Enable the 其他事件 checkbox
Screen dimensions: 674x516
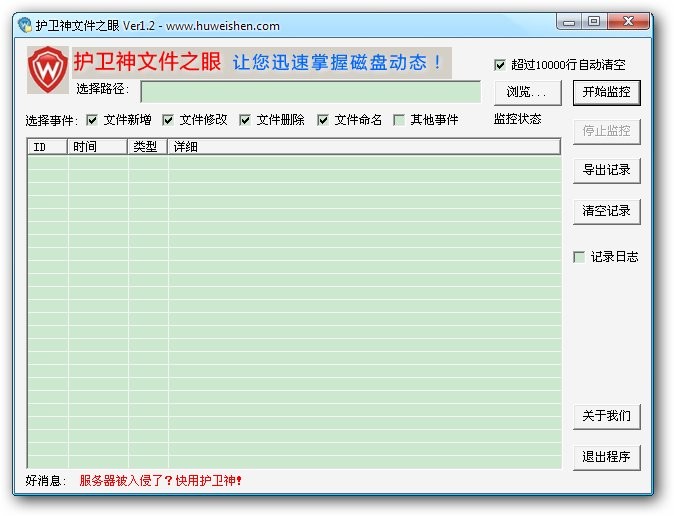pos(399,120)
